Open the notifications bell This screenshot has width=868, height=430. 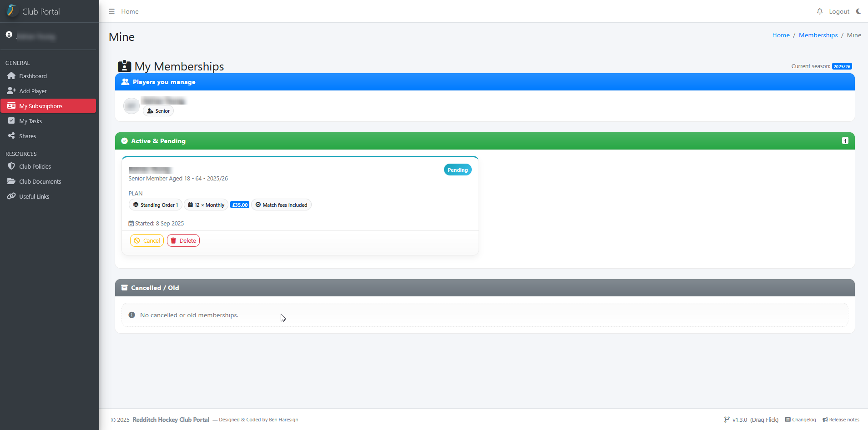click(819, 11)
